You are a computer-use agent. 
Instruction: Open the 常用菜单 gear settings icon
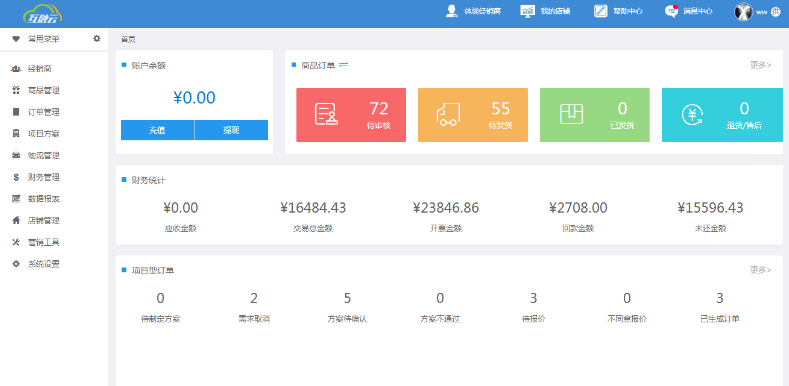[x=97, y=38]
